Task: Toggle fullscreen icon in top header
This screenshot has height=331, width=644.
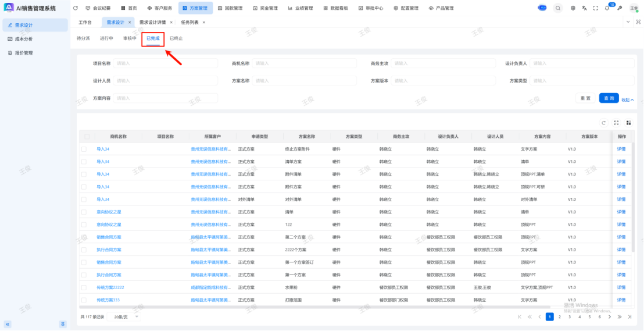Action: coord(596,8)
